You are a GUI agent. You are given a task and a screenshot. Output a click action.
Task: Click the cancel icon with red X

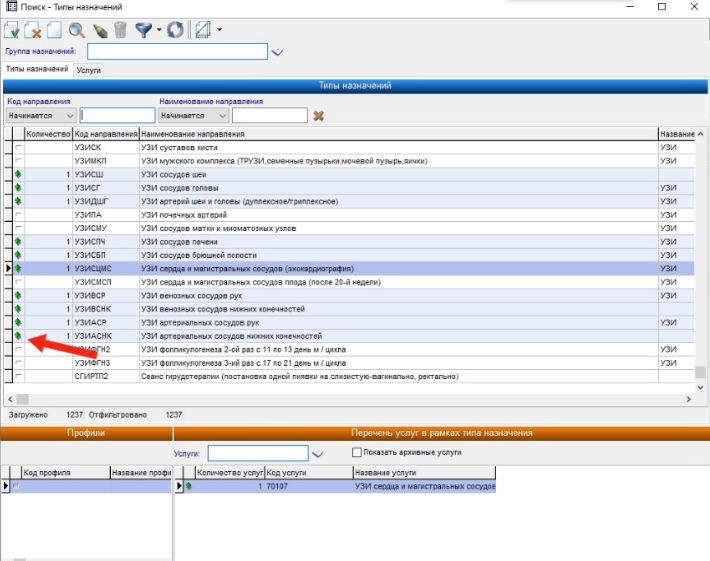coord(33,31)
